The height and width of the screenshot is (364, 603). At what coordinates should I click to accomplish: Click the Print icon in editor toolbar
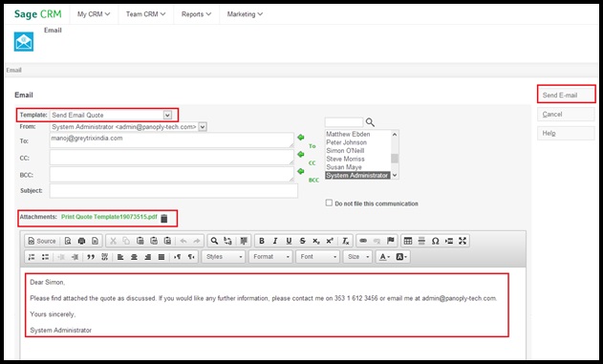81,241
